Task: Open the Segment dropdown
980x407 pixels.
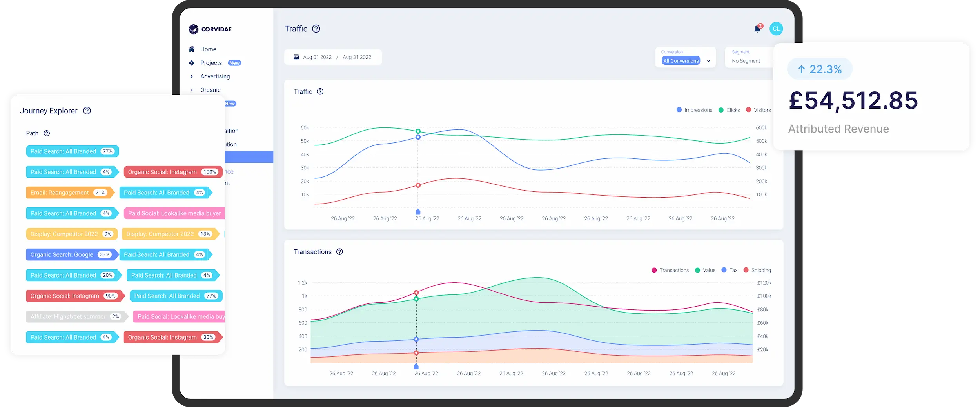Action: [x=749, y=58]
